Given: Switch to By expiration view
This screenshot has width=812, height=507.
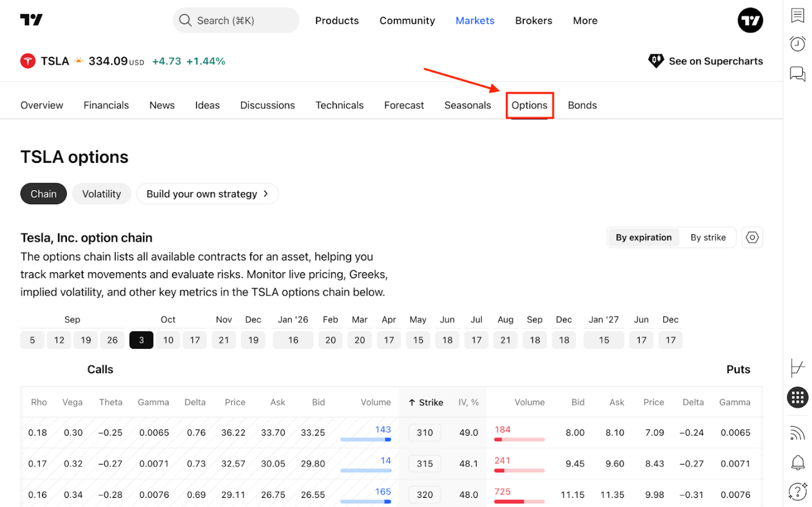Looking at the screenshot, I should click(643, 238).
